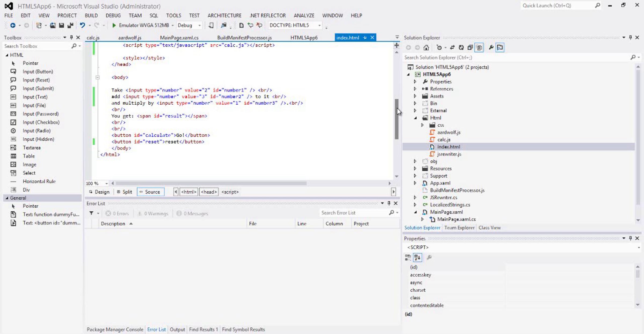Click the split-window handle above the editor scrollbar
The image size is (644, 334).
point(397,45)
